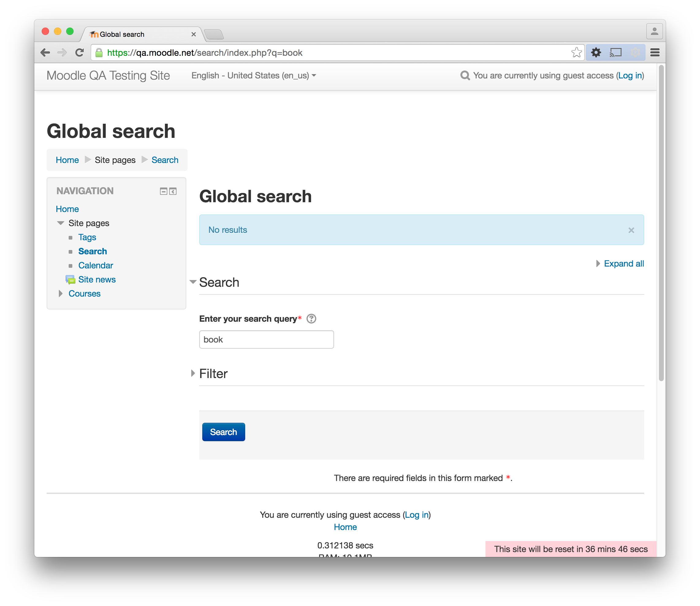The height and width of the screenshot is (606, 700).
Task: Click the Chrome user profile icon
Action: pyautogui.click(x=654, y=32)
